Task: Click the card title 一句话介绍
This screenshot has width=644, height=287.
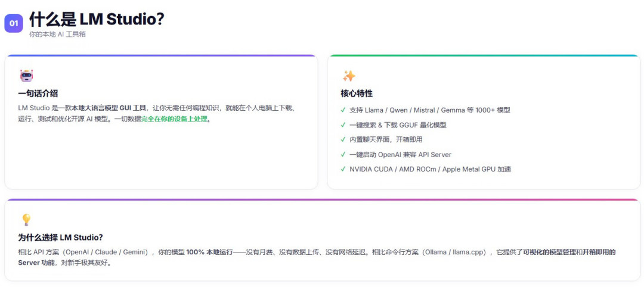Action: (38, 93)
